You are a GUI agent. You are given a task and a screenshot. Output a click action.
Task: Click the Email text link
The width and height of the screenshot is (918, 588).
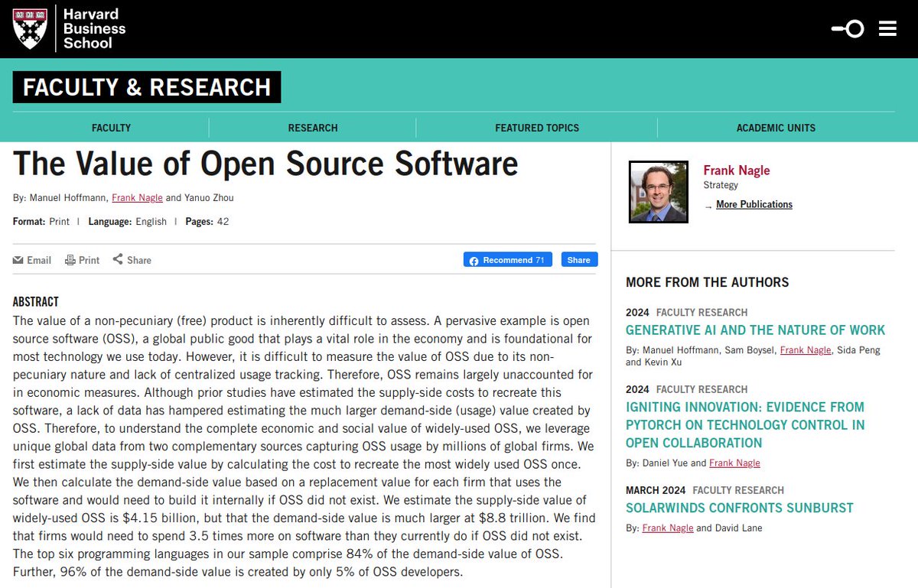[x=39, y=260]
